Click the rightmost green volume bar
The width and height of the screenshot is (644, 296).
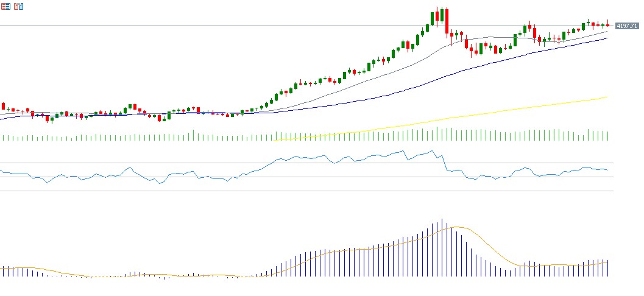coord(607,136)
